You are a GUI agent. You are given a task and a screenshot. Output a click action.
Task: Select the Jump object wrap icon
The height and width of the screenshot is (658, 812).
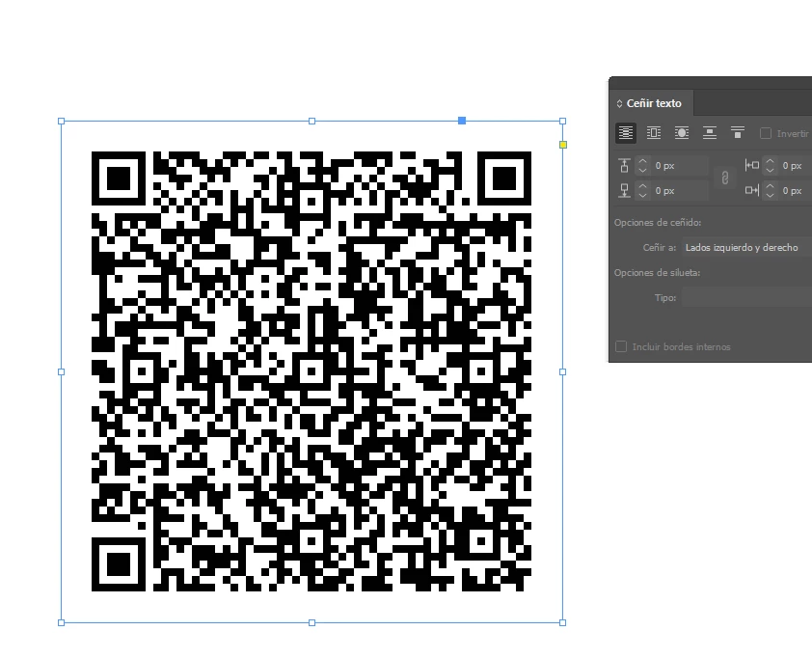(710, 133)
